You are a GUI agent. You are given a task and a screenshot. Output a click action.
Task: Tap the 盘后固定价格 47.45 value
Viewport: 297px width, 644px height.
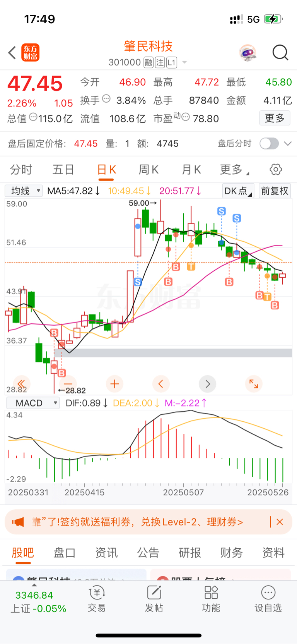click(x=86, y=144)
